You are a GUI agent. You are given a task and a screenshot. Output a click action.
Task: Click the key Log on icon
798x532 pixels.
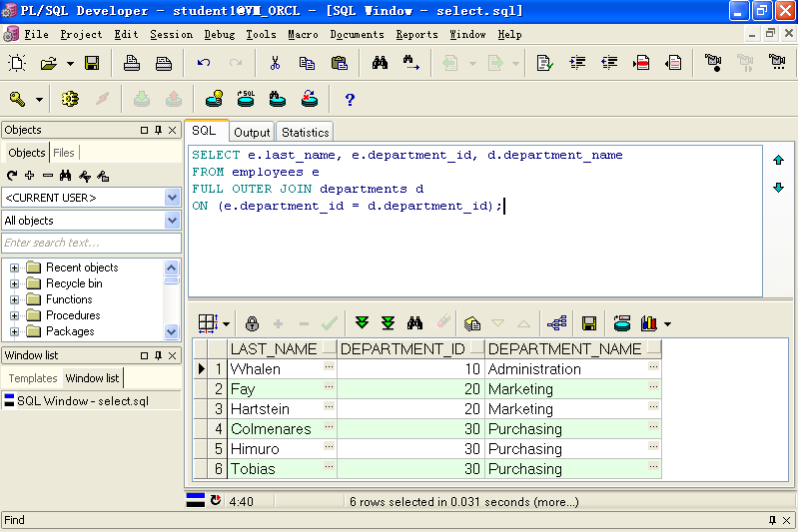click(18, 99)
